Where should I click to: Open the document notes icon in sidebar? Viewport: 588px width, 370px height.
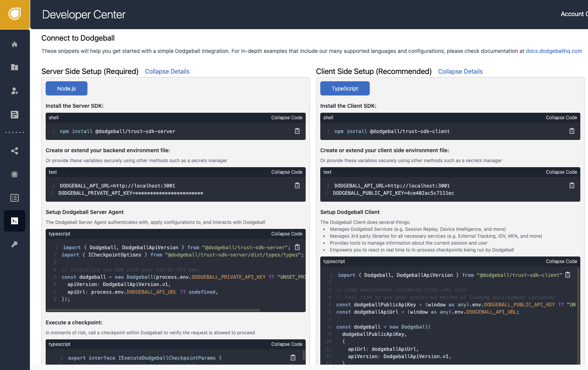[15, 114]
